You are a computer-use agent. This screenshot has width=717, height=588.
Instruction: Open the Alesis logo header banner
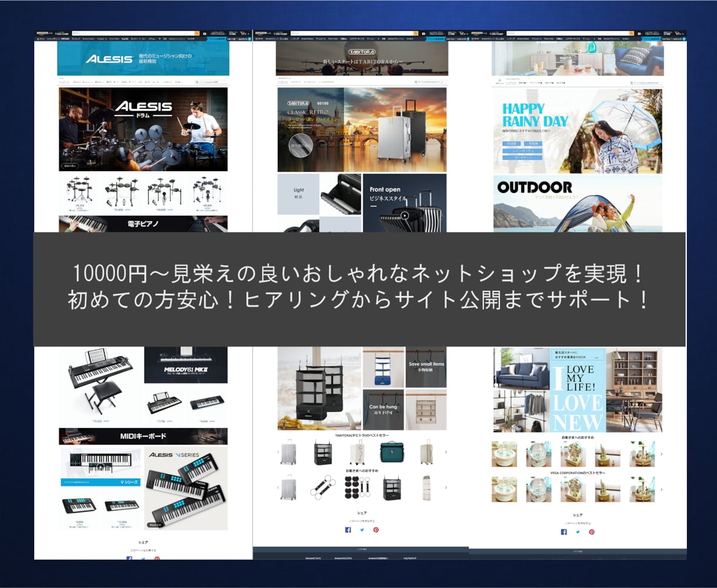pos(143,59)
